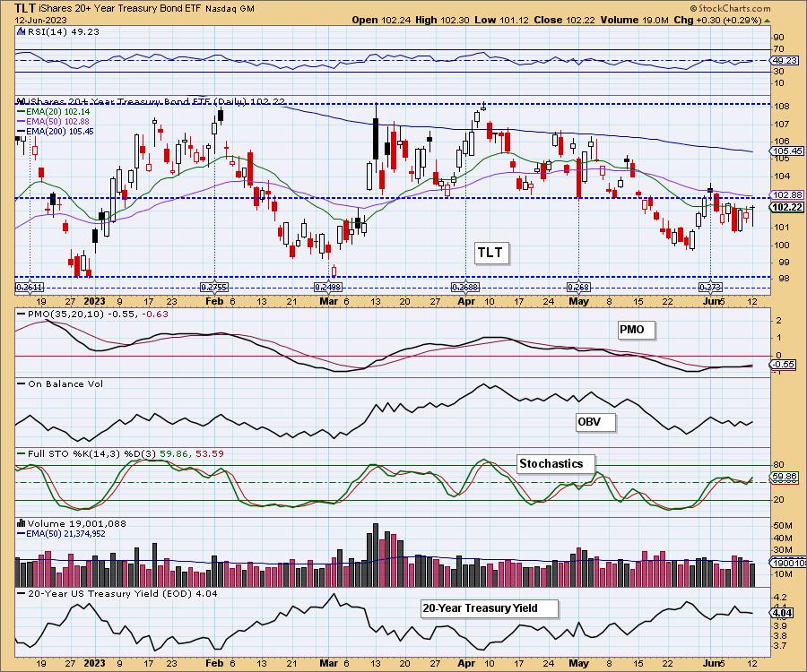This screenshot has width=807, height=672.
Task: Open the StockCharts.com copyright link
Action: pyautogui.click(x=730, y=8)
